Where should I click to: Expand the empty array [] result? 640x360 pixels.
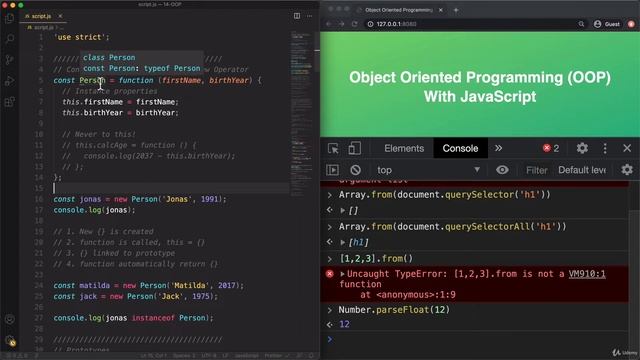coord(343,210)
